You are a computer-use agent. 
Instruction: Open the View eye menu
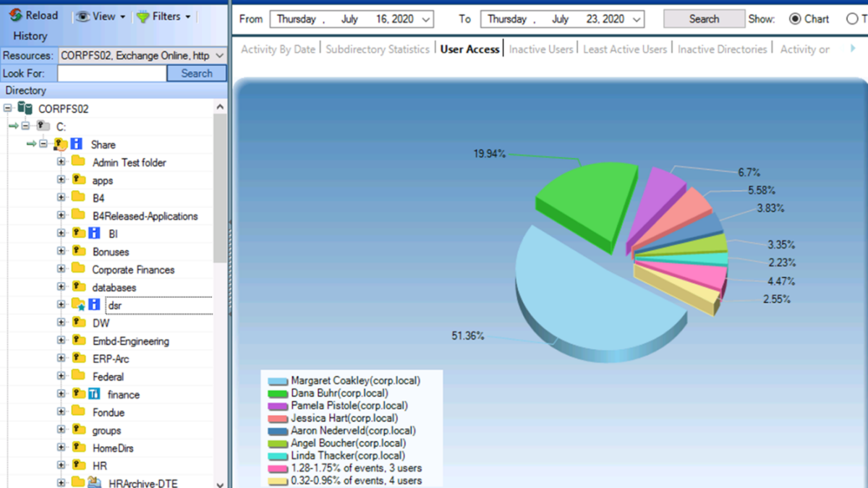(98, 15)
